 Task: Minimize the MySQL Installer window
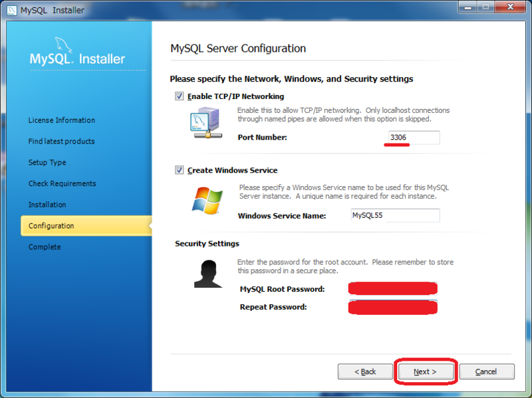pos(468,7)
